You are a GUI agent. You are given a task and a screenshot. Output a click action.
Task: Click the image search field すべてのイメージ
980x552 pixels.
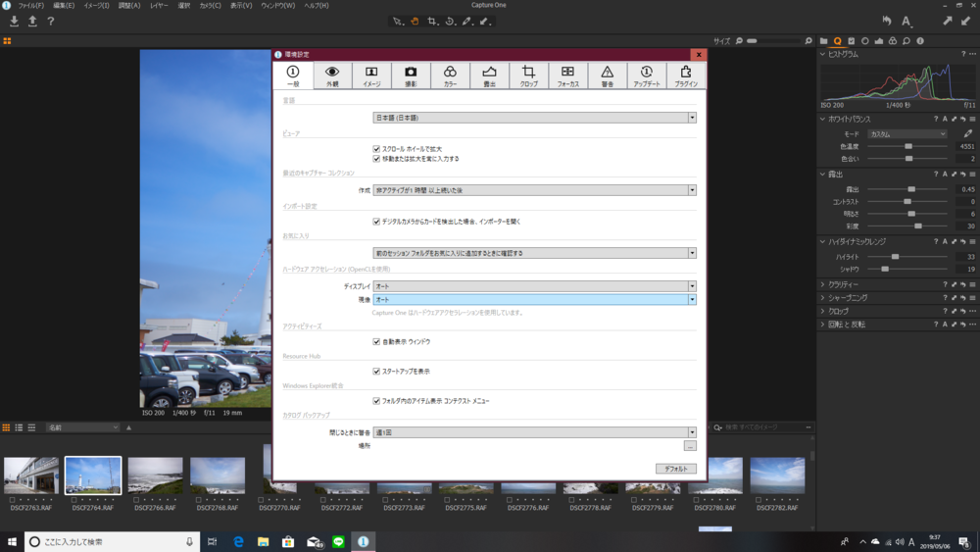(x=763, y=427)
